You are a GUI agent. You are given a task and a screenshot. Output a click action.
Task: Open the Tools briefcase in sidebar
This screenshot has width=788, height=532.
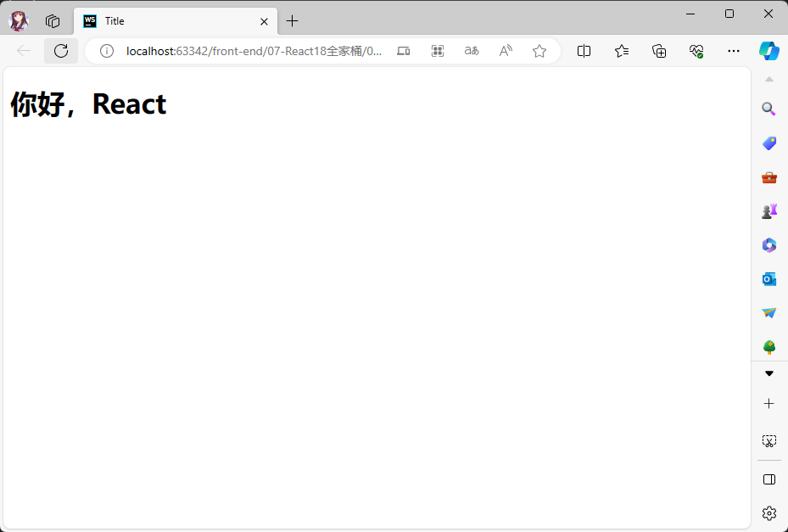(769, 177)
